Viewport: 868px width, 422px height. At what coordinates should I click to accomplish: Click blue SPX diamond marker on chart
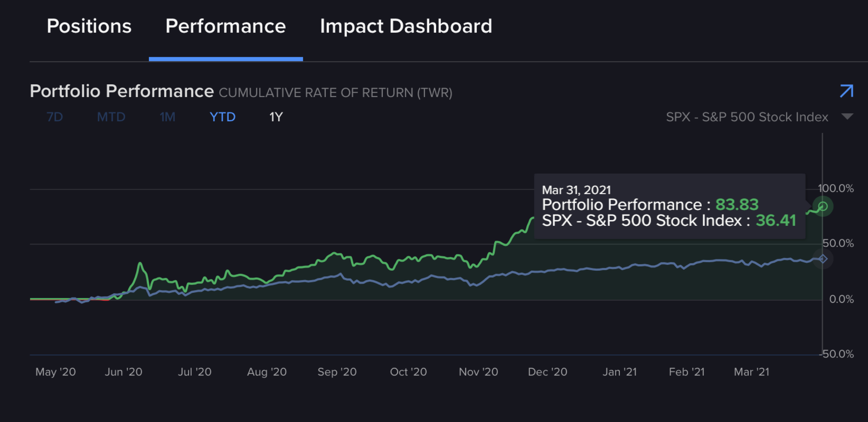pos(823,259)
